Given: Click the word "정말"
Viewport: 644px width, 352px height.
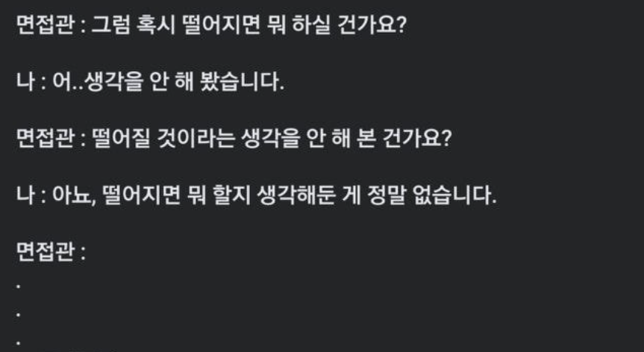Looking at the screenshot, I should click(x=404, y=197).
